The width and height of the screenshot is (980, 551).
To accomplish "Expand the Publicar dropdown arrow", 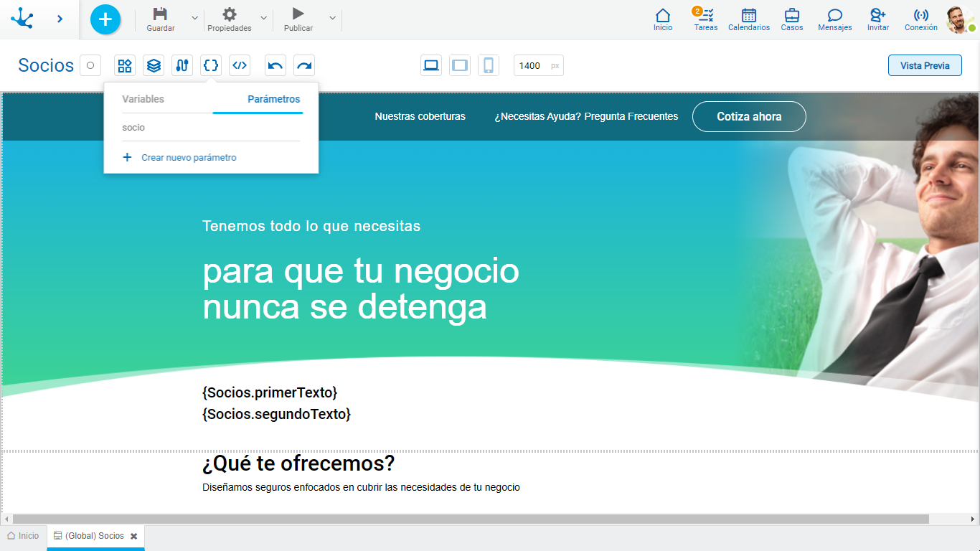I will (x=332, y=18).
